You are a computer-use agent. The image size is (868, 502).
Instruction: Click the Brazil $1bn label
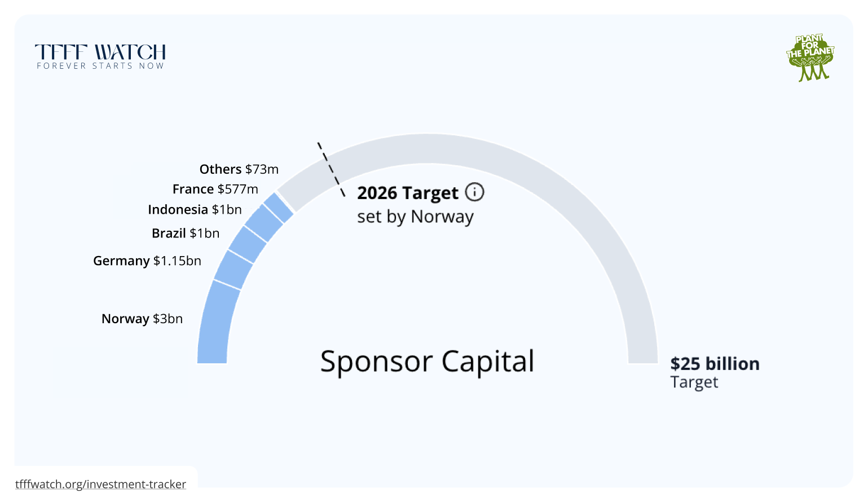click(x=186, y=233)
